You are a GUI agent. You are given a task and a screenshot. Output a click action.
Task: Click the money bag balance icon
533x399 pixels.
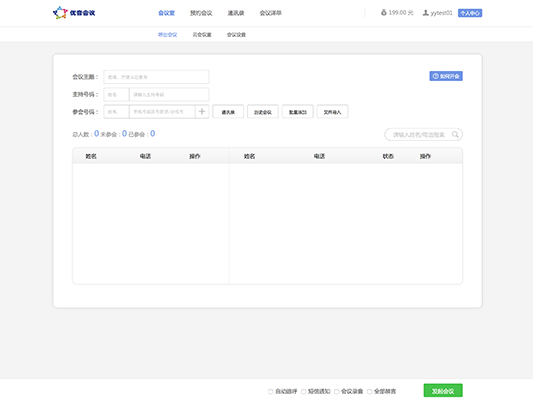(383, 13)
